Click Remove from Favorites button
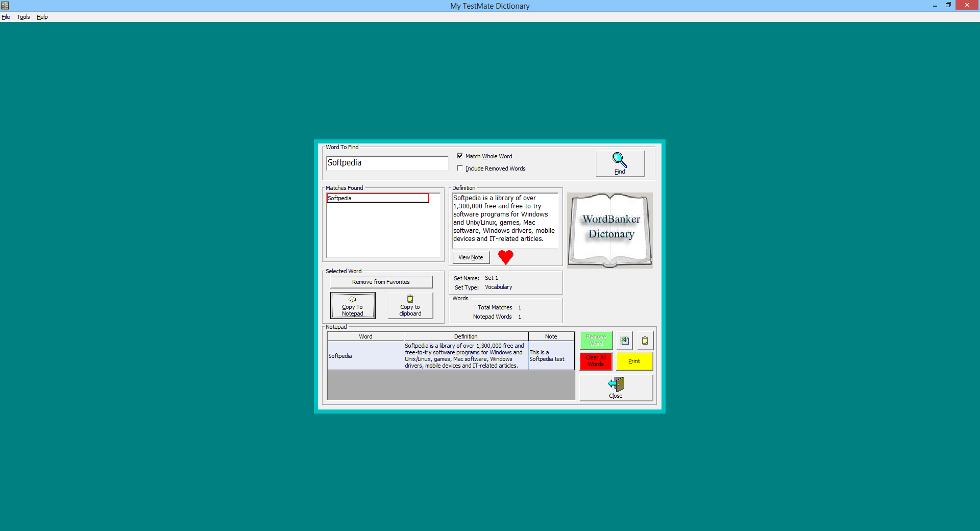Screen dimensions: 980x531 click(381, 282)
